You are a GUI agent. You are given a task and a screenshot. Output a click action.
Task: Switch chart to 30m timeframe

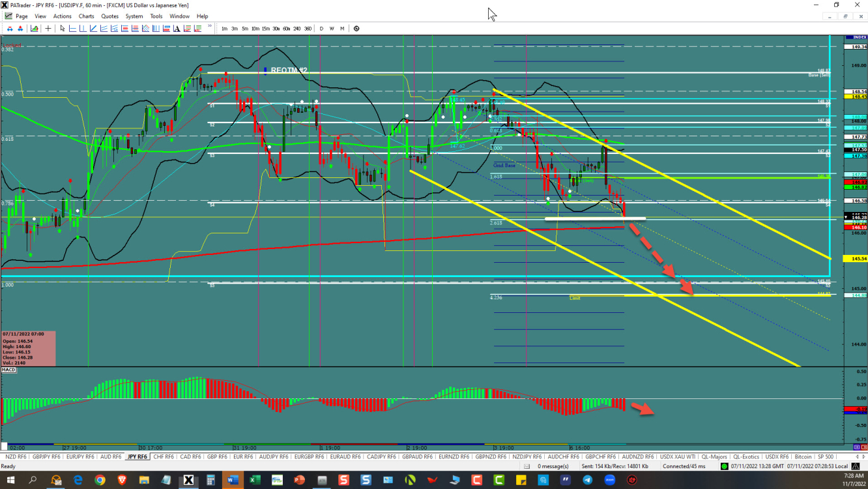click(276, 28)
